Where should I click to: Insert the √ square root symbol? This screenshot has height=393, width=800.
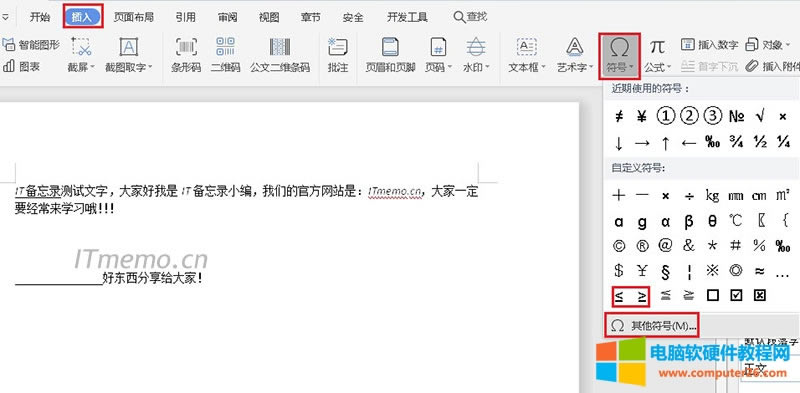pos(760,116)
